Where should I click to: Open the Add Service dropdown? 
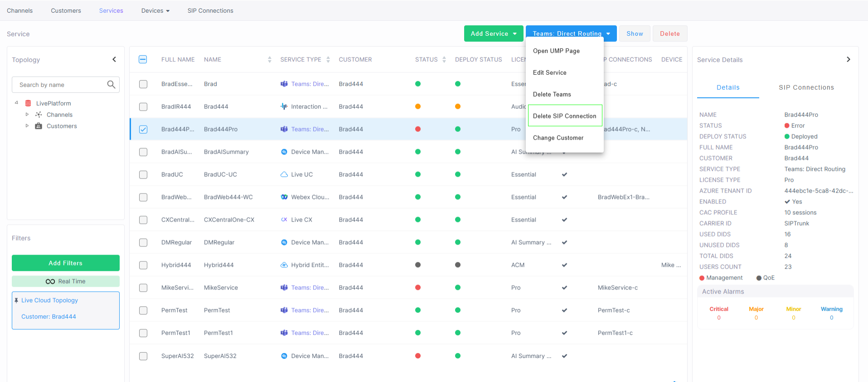493,34
